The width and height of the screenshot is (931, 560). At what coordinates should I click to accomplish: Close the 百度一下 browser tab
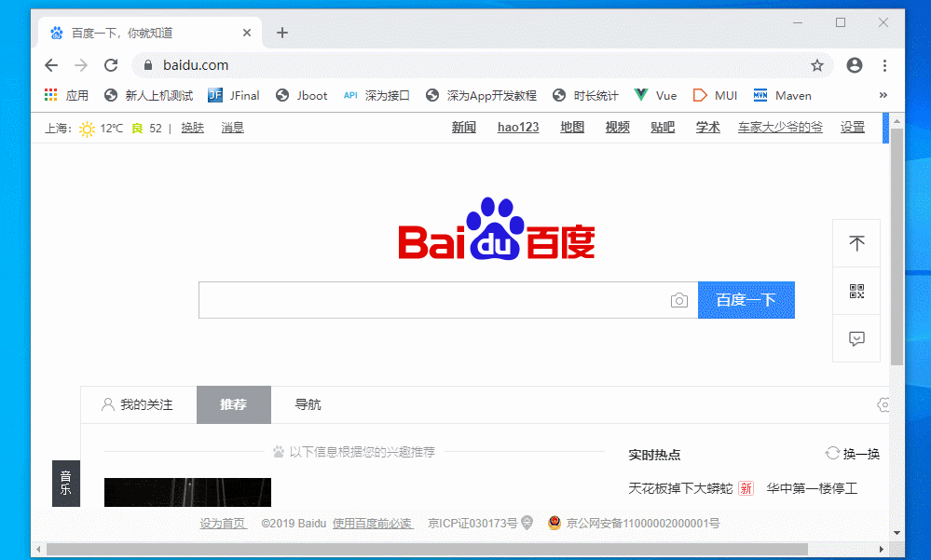247,33
